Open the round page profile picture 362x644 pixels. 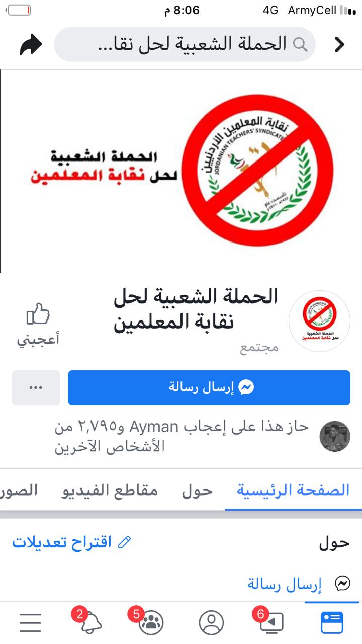pyautogui.click(x=319, y=321)
